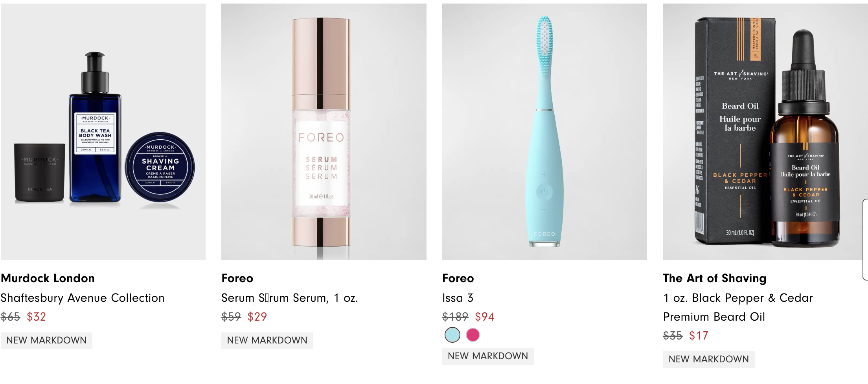This screenshot has height=384, width=868.
Task: Click New Markdown badge under Issa 3
Action: pyautogui.click(x=488, y=356)
